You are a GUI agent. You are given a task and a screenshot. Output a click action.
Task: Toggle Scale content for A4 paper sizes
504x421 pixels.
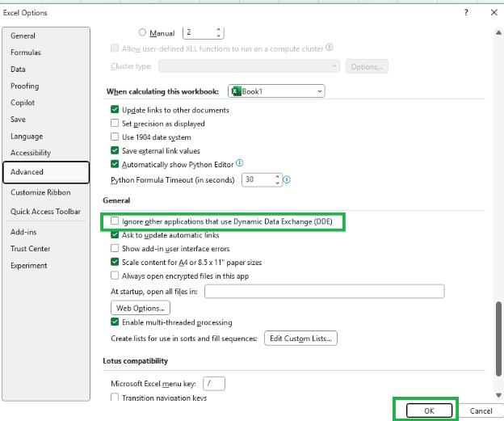(x=115, y=262)
